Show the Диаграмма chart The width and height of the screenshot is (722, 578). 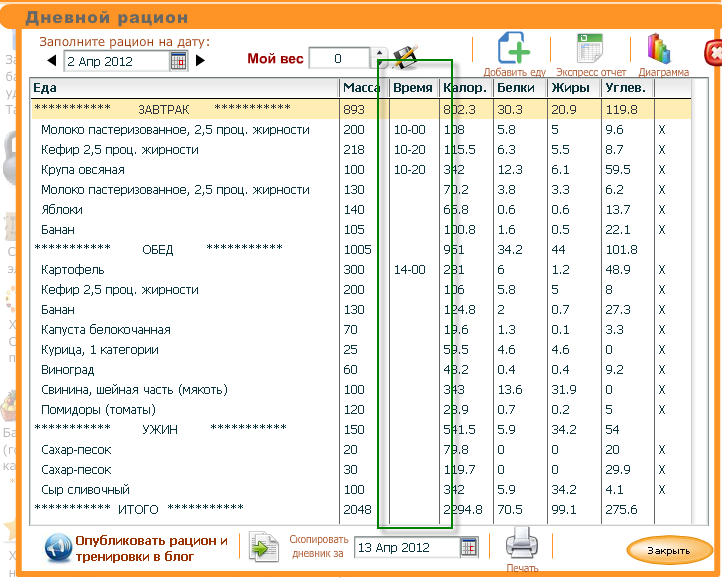661,49
